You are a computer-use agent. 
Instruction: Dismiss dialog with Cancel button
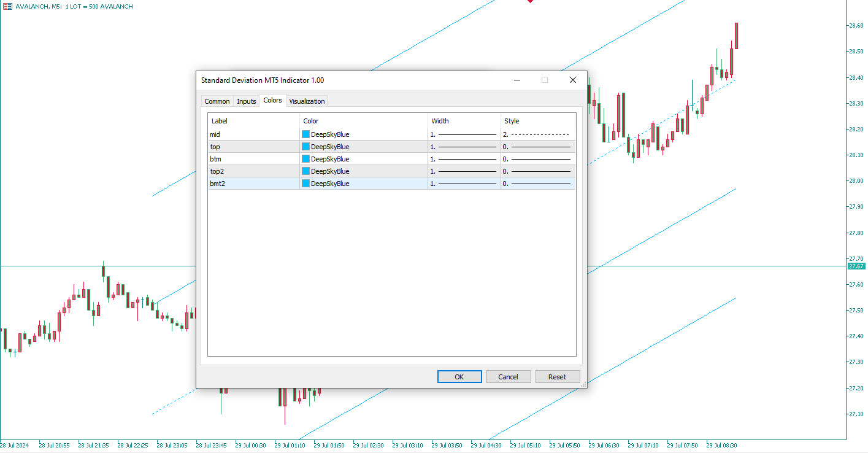click(x=509, y=377)
